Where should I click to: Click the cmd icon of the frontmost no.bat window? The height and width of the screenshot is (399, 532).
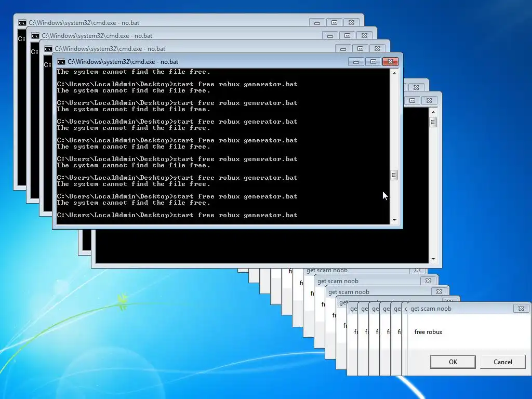[61, 62]
